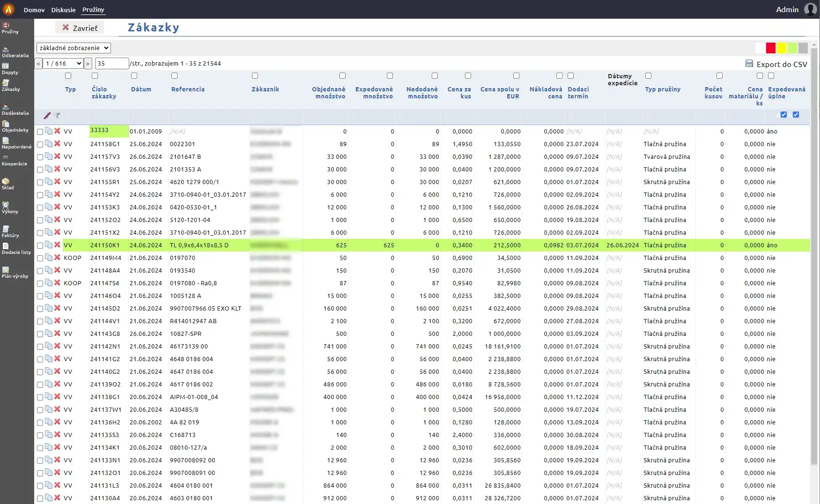This screenshot has height=504, width=820.
Task: Click the Export do CSV disk icon
Action: pos(749,64)
